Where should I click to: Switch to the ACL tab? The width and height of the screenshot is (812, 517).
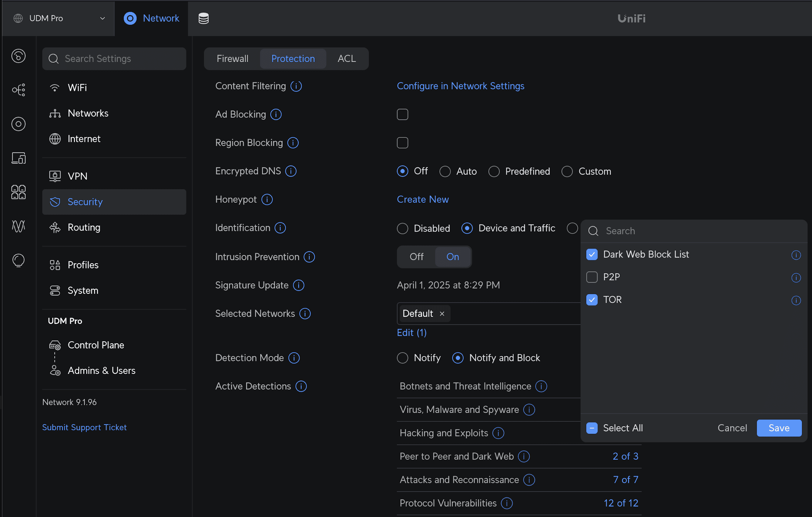(346, 58)
